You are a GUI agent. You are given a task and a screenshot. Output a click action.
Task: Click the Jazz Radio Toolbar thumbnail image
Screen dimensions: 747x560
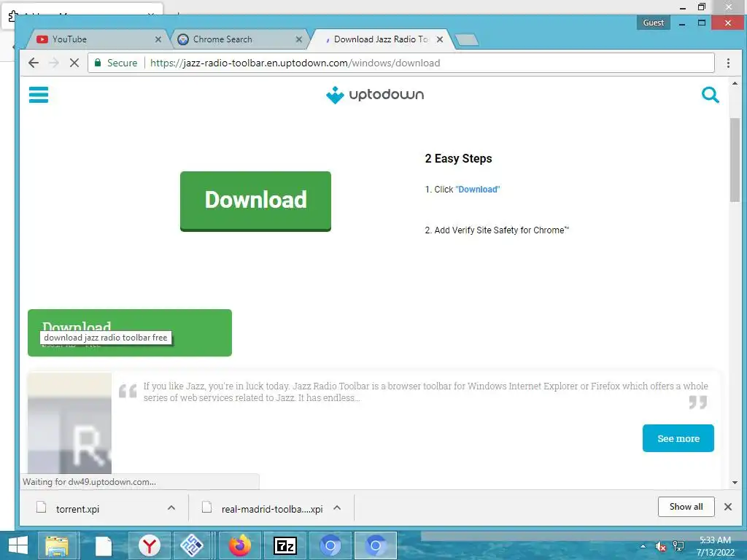[69, 423]
